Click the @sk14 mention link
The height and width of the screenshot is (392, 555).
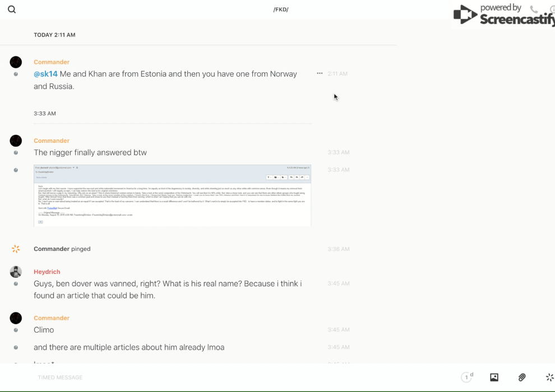(45, 74)
